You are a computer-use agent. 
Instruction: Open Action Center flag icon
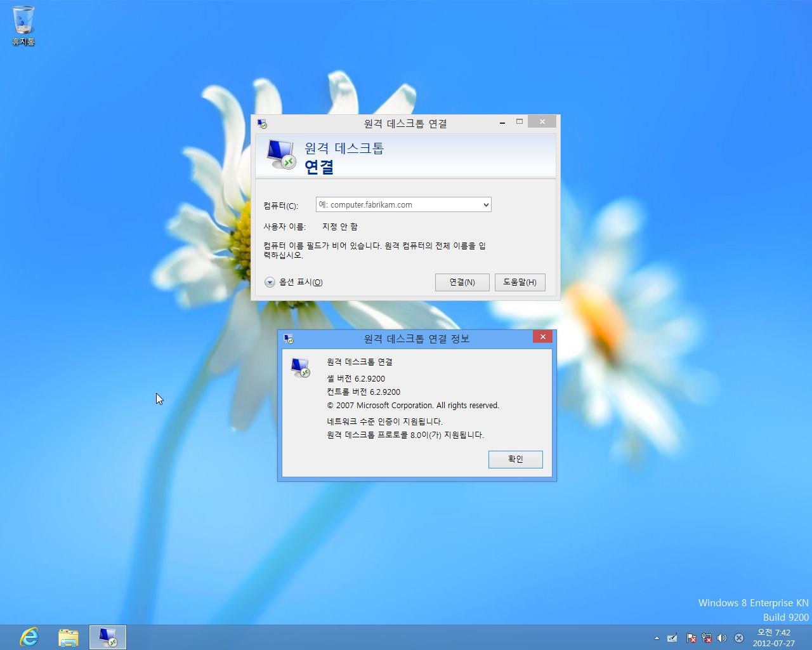coord(691,638)
